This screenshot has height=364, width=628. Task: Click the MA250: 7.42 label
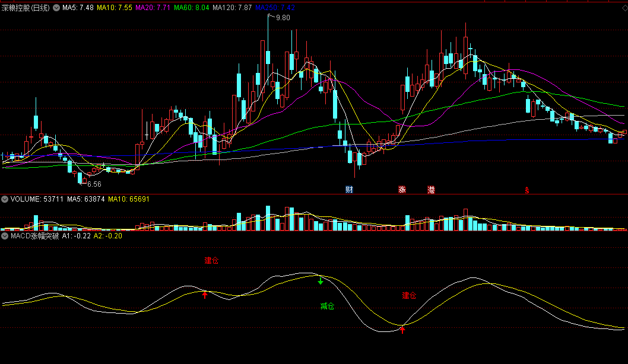275,8
